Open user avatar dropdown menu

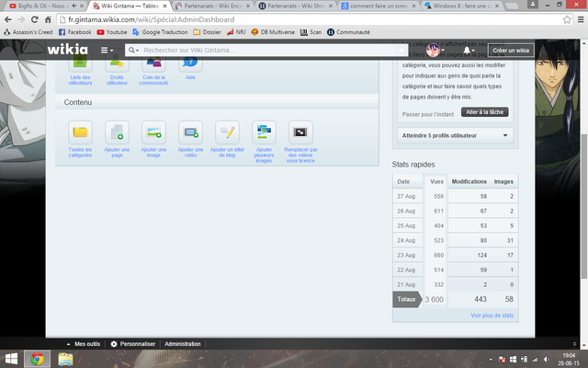point(435,50)
